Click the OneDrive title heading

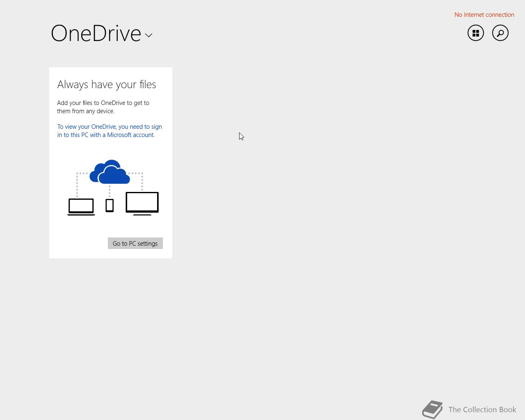coord(96,33)
